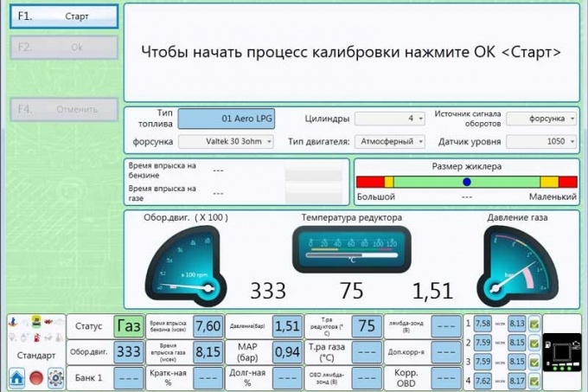588x392 pixels.
Task: Click the engine RPM gauge dial
Action: pyautogui.click(x=186, y=266)
